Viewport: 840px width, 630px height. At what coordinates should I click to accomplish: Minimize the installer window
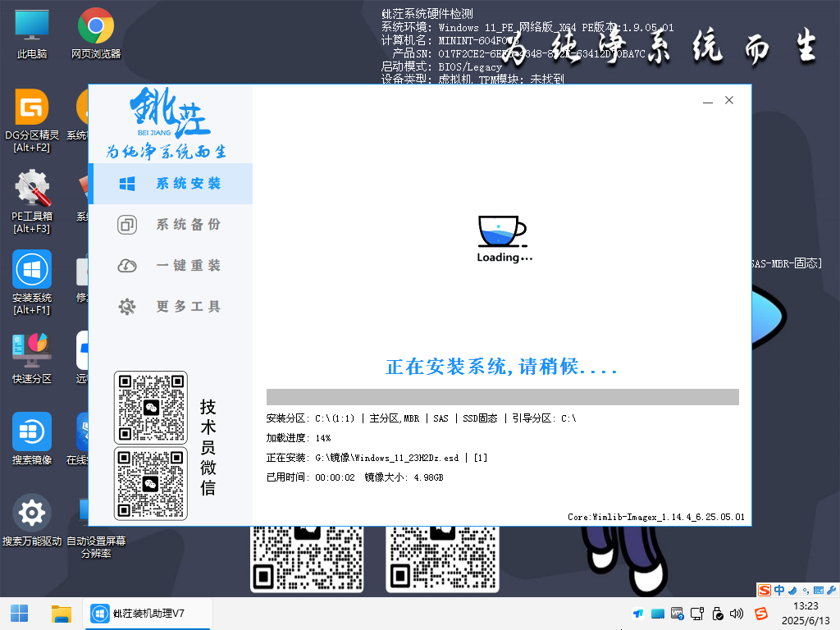pyautogui.click(x=708, y=100)
